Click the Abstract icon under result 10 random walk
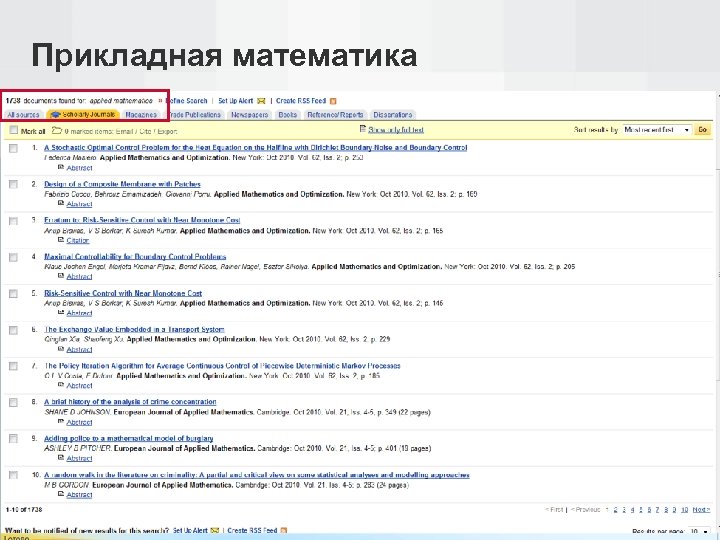This screenshot has width=720, height=540. (61, 494)
